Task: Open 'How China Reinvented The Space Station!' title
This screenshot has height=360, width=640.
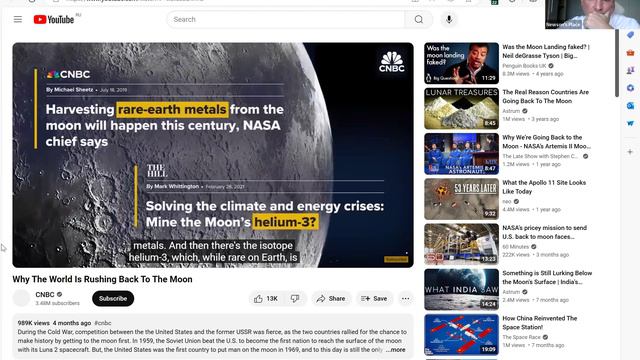Action: (x=540, y=323)
